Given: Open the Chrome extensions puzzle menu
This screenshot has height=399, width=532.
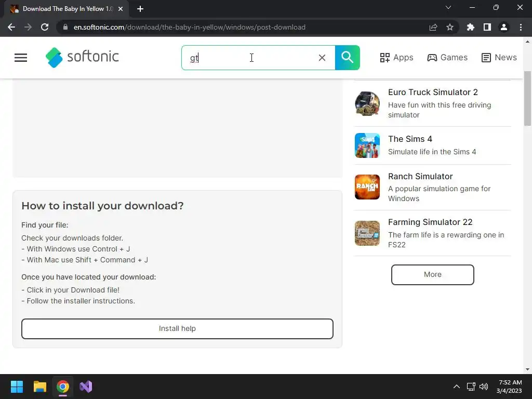Looking at the screenshot, I should [470, 27].
